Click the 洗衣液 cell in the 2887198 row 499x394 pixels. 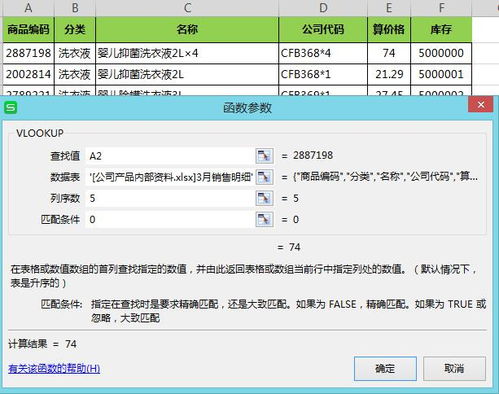75,53
